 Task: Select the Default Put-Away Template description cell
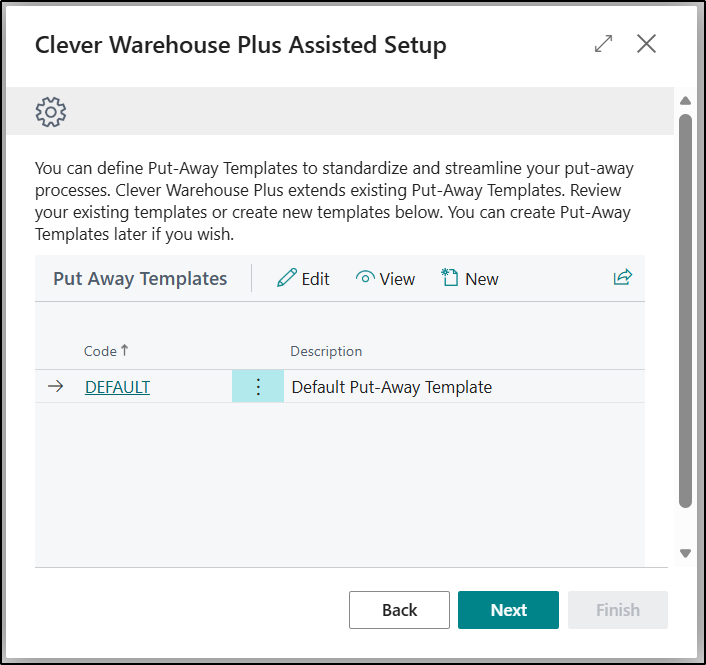[x=392, y=387]
